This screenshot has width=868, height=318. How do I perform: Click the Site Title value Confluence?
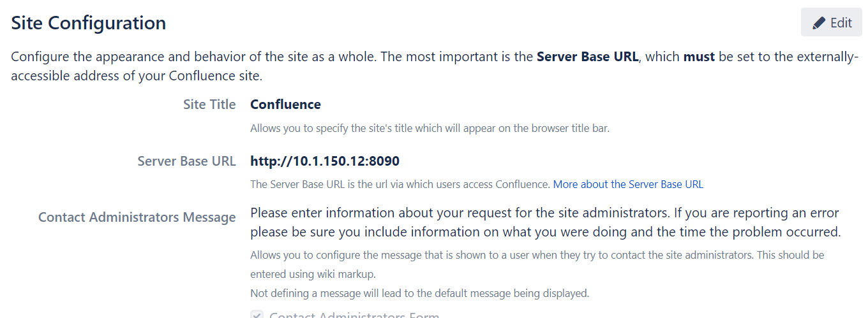point(285,105)
